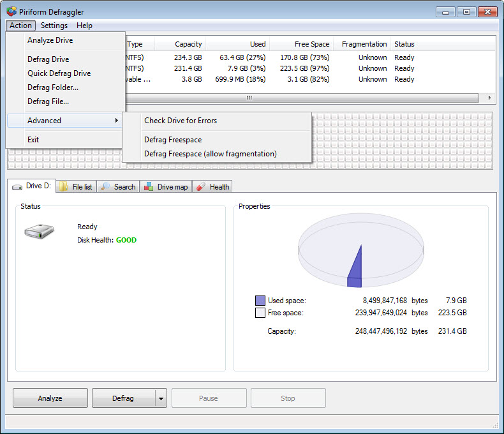Switch to the Drive D: tab
This screenshot has width=504, height=434.
coord(31,186)
